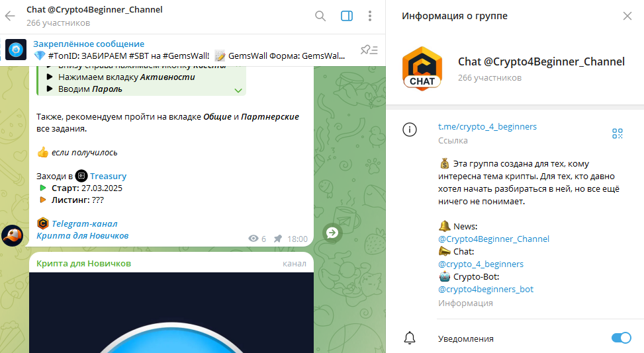Image resolution: width=644 pixels, height=353 pixels.
Task: Click the green play arrow by Старт
Action: click(43, 188)
